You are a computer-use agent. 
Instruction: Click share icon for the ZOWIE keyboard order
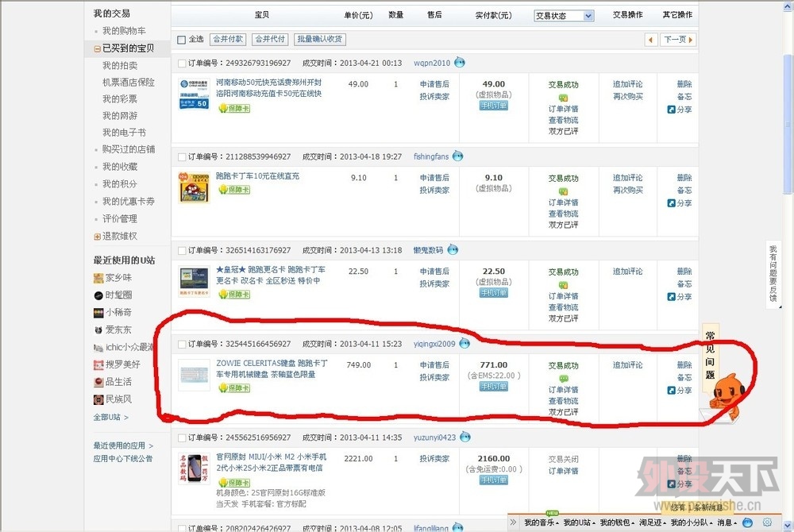pos(671,391)
